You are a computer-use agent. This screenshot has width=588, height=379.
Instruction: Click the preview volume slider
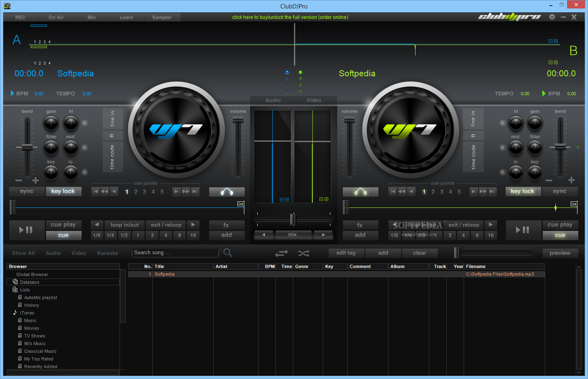click(x=493, y=253)
